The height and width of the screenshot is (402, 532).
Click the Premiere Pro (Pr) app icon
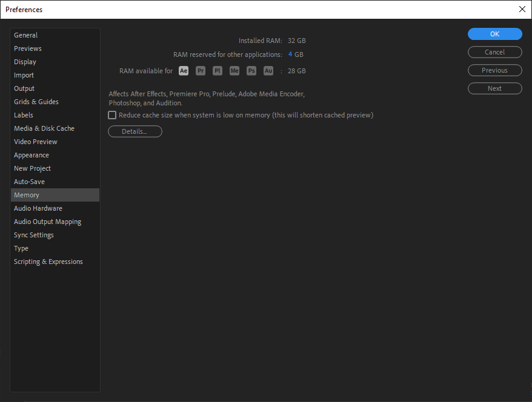click(x=201, y=70)
